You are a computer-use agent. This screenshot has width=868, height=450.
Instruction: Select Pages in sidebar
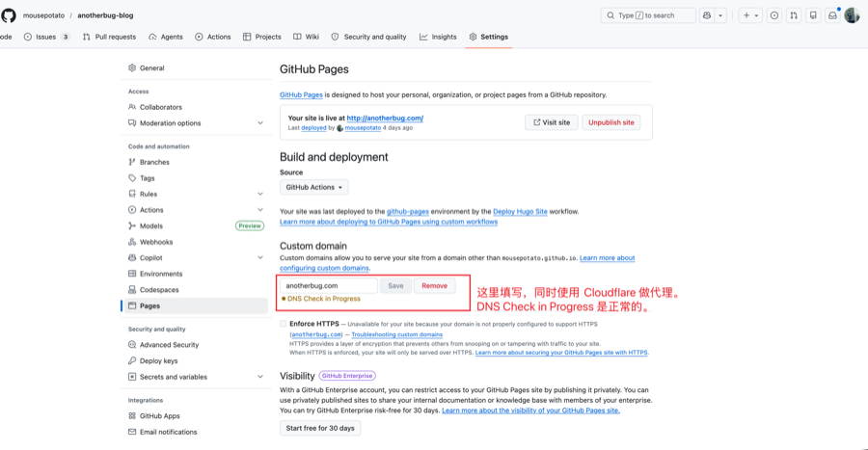click(x=196, y=305)
